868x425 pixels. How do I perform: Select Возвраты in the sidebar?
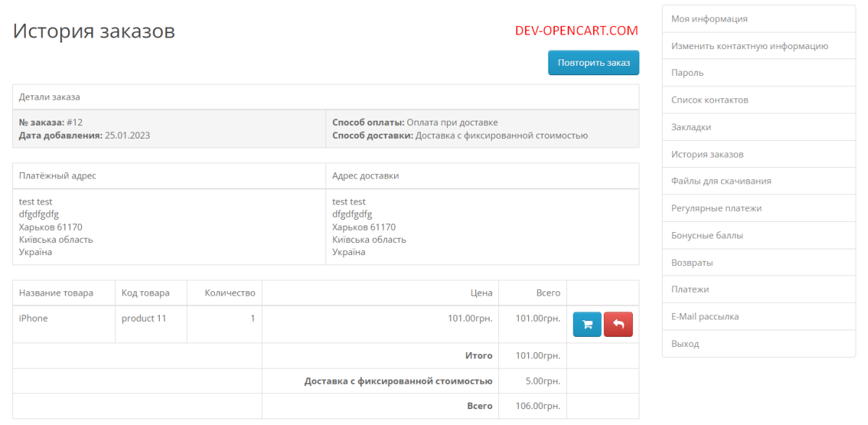pyautogui.click(x=759, y=262)
